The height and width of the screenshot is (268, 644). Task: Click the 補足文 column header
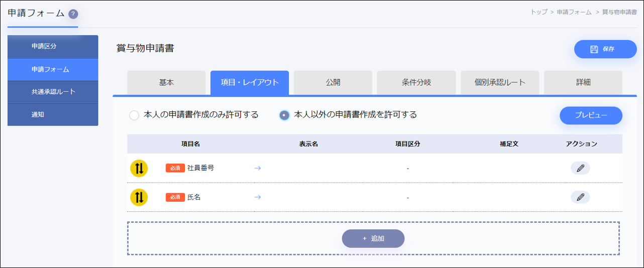(x=509, y=144)
